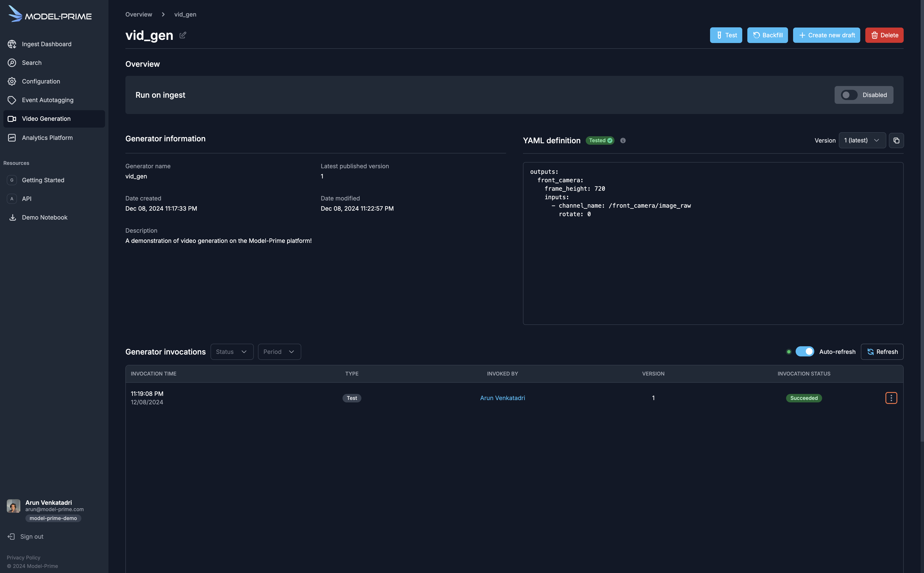The image size is (924, 573).
Task: Click the Test button
Action: [726, 35]
